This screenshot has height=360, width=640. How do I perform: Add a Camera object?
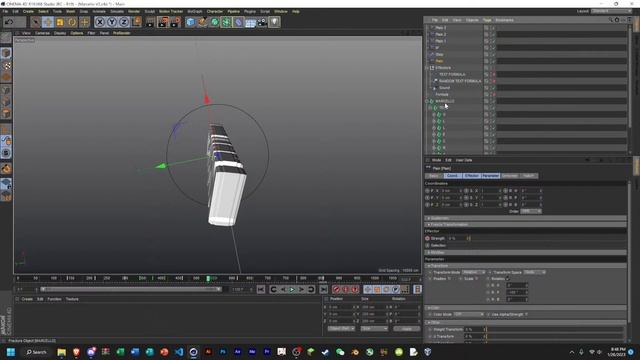[262, 22]
